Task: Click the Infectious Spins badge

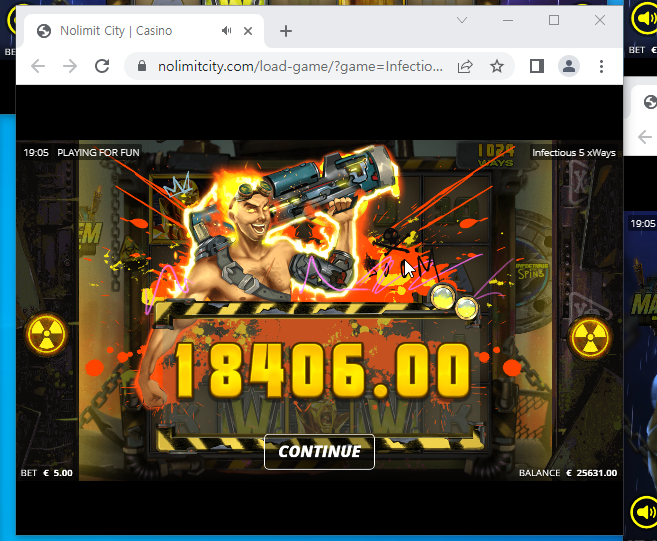Action: [x=531, y=272]
